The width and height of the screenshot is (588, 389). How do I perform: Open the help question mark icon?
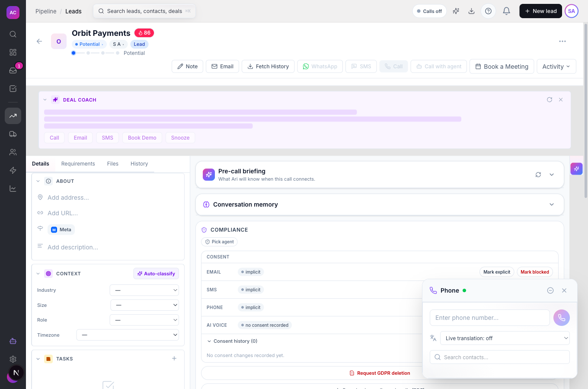[488, 11]
